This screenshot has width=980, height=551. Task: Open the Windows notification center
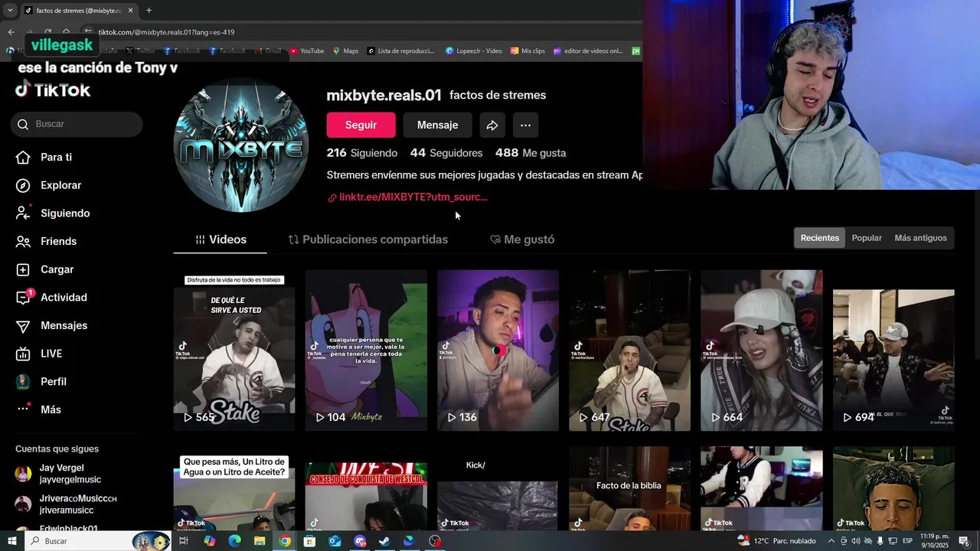[964, 541]
